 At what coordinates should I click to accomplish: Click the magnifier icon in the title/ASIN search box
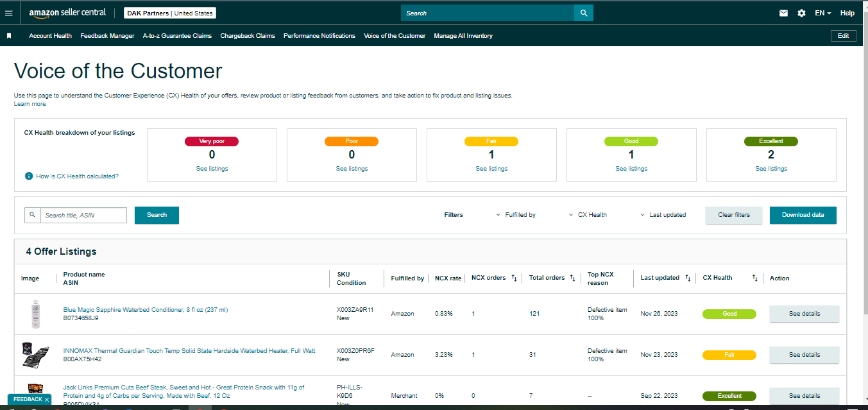tap(33, 215)
